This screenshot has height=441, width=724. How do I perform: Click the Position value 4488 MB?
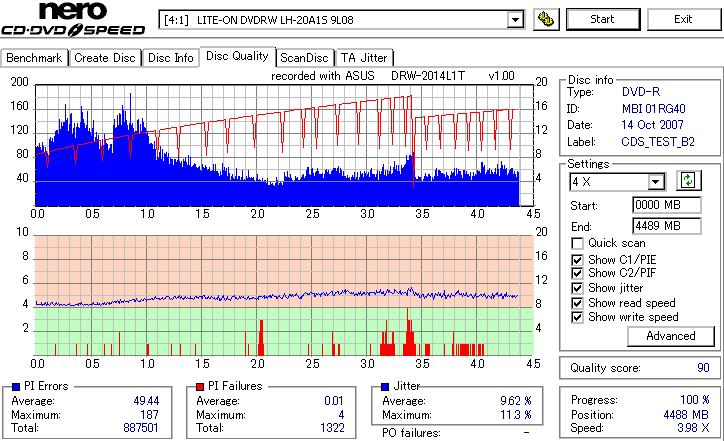tap(686, 415)
